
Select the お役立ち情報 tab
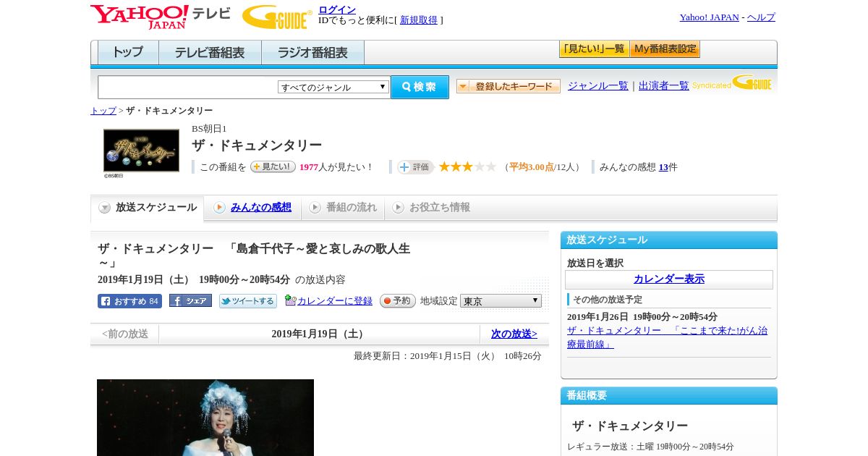click(431, 208)
